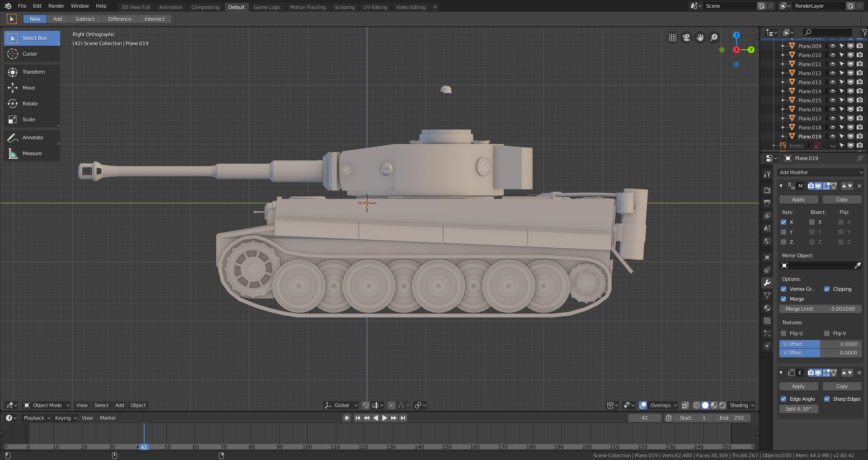Click the camera view icon in viewport

pyautogui.click(x=686, y=38)
